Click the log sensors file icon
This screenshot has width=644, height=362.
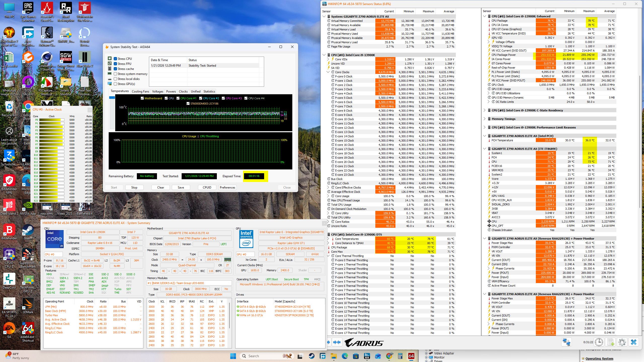(x=611, y=342)
